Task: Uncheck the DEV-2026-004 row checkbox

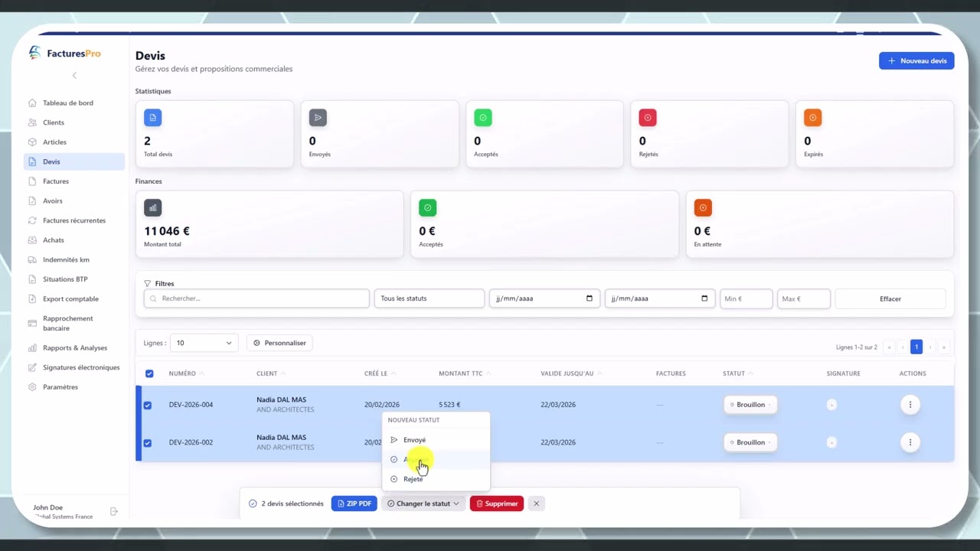Action: coord(148,405)
